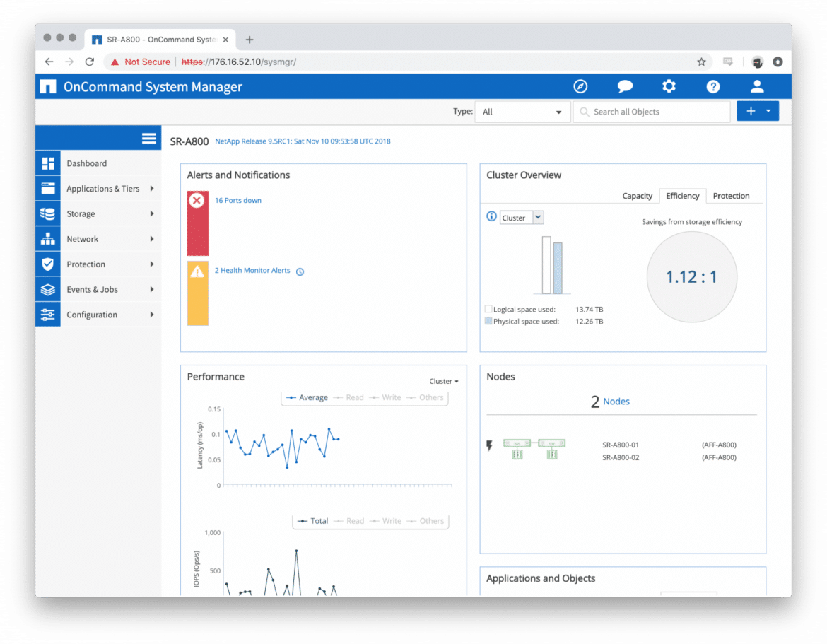The image size is (827, 644).
Task: Open a new browser tab
Action: click(x=250, y=40)
